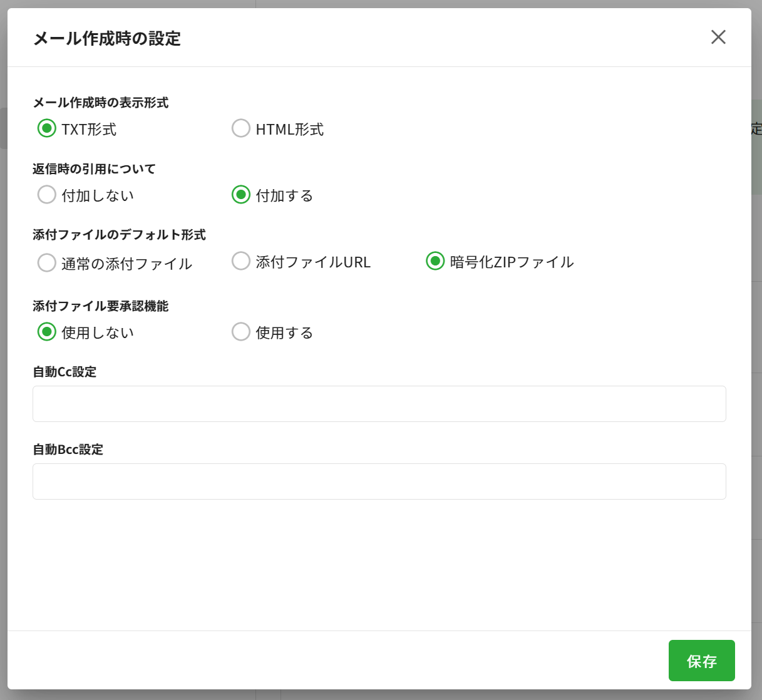The image size is (762, 700).
Task: Click the 添付ファイル要承認機能 section heading
Action: (x=100, y=306)
